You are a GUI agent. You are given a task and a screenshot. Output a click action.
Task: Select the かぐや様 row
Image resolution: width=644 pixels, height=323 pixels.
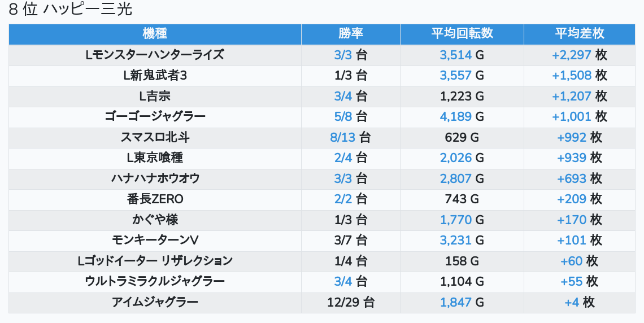pos(155,220)
